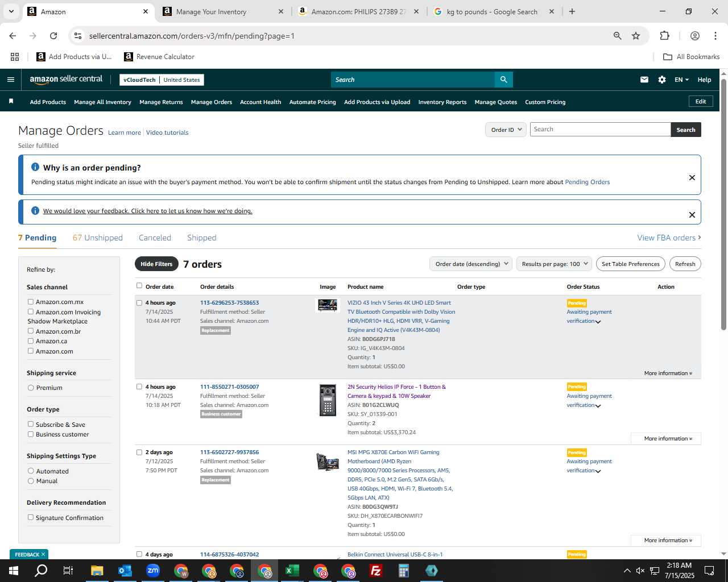Bookmark this page with the star icon
Viewport: 728px width, 582px height.
(x=636, y=36)
